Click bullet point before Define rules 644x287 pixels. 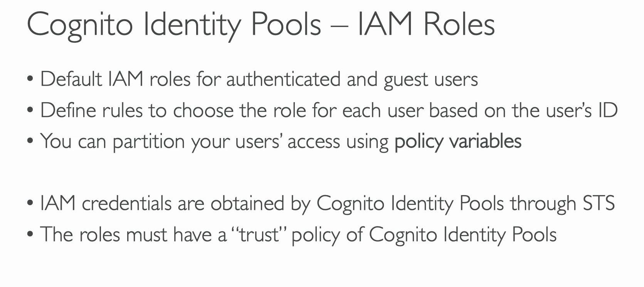point(30,111)
